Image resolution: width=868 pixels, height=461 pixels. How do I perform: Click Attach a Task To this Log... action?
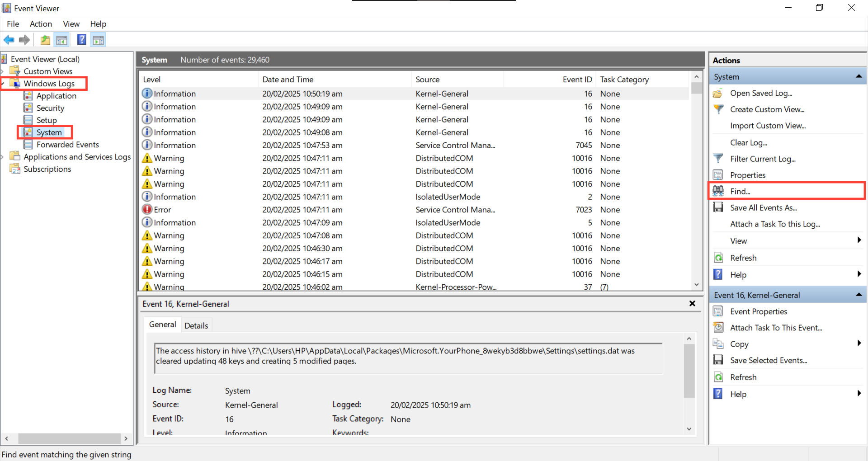(775, 224)
